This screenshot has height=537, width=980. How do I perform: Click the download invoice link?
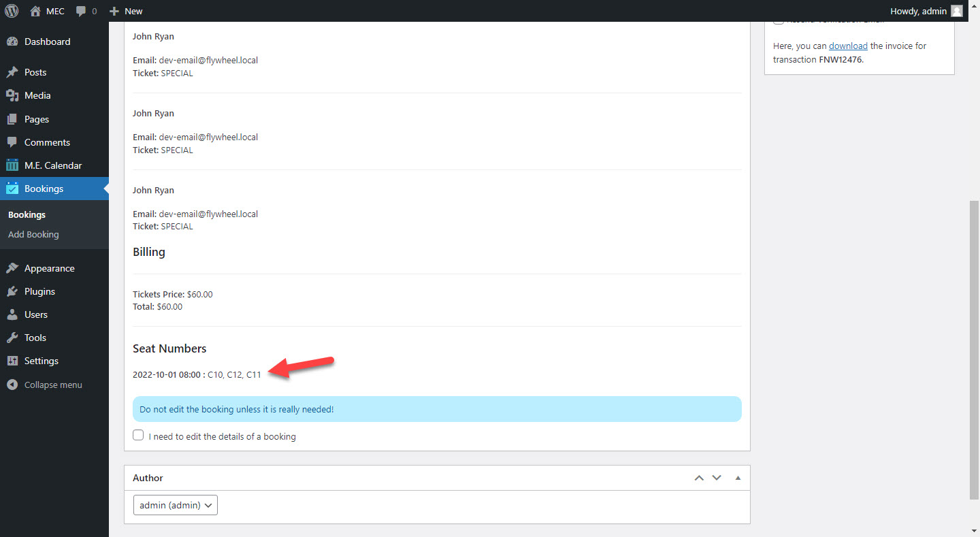848,46
